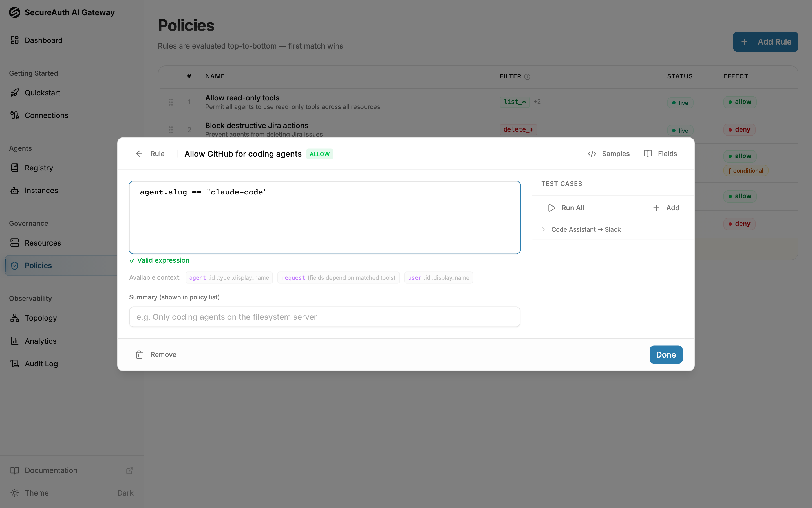
Task: Click the Quickstart rocket icon
Action: pos(14,93)
